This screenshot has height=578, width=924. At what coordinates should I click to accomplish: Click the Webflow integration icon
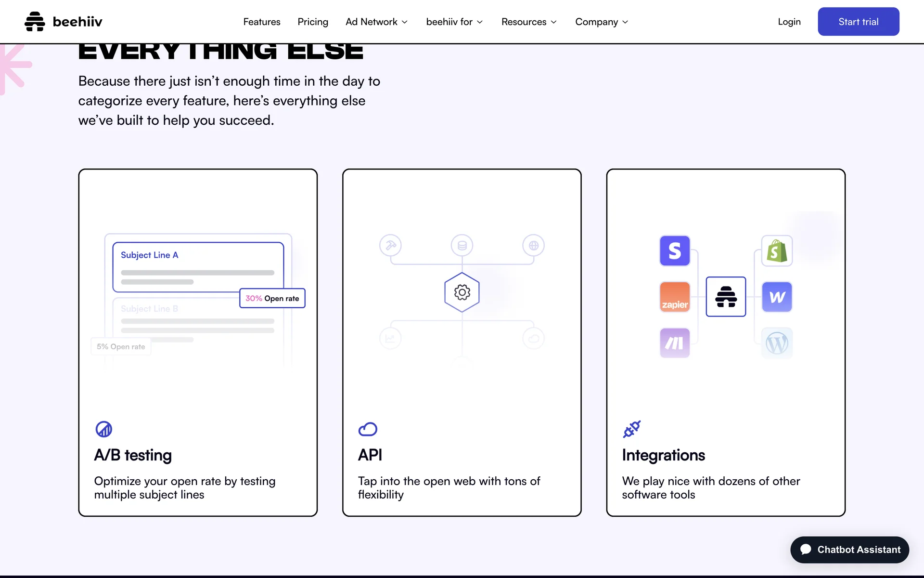click(x=777, y=297)
